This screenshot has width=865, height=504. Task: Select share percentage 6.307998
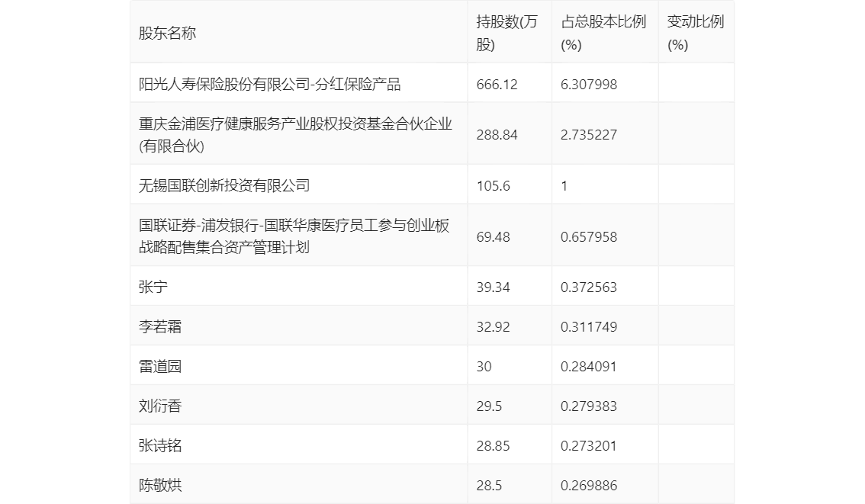tap(589, 85)
